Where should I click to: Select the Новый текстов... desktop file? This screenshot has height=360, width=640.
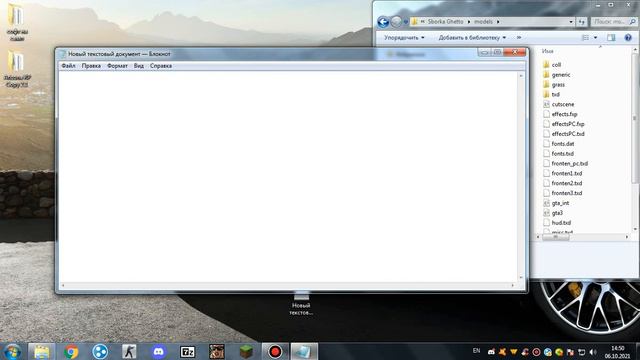[301, 303]
